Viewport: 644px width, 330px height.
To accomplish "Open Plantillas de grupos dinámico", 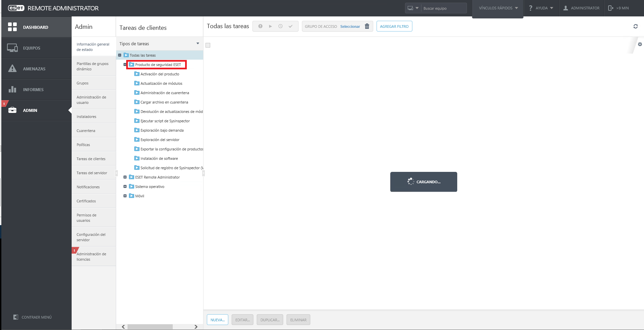I will pos(94,66).
